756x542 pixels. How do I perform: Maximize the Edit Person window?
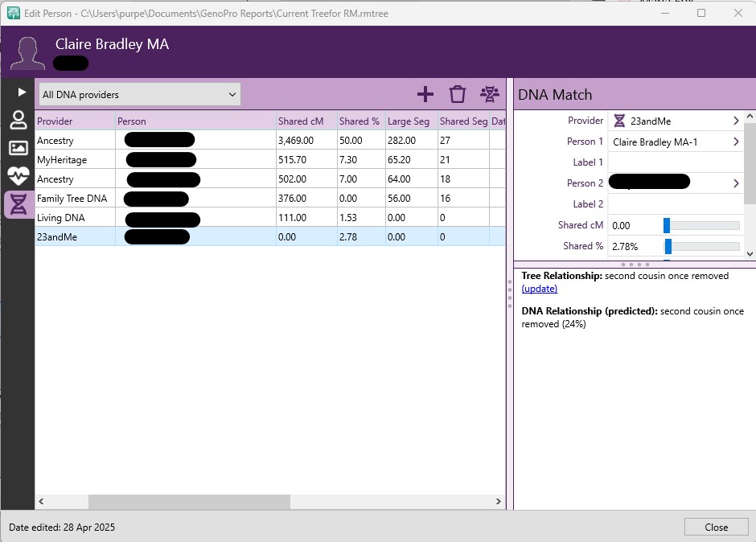coord(701,13)
